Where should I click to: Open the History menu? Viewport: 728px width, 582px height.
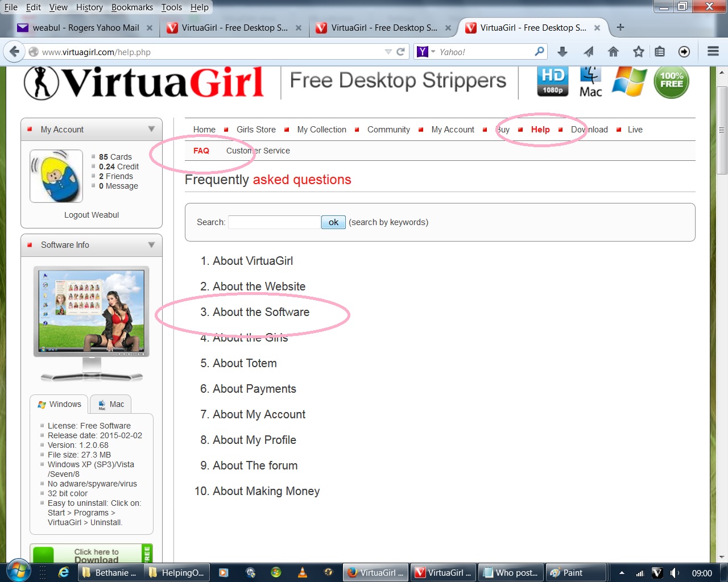[89, 7]
